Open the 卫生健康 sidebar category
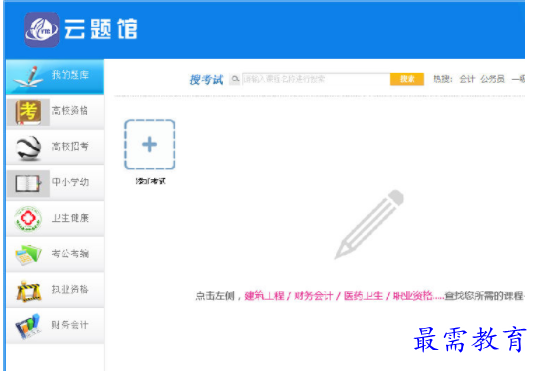Viewport: 535px width, 371px height. [55, 219]
